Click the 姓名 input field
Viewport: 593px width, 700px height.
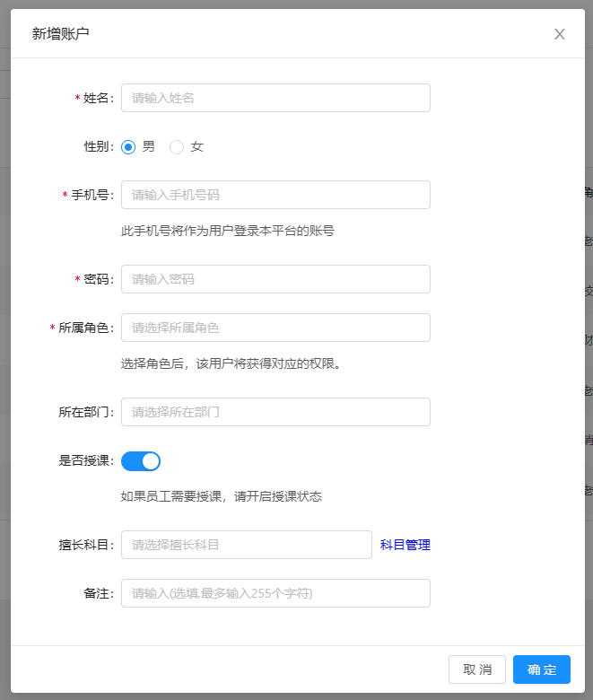click(x=275, y=98)
